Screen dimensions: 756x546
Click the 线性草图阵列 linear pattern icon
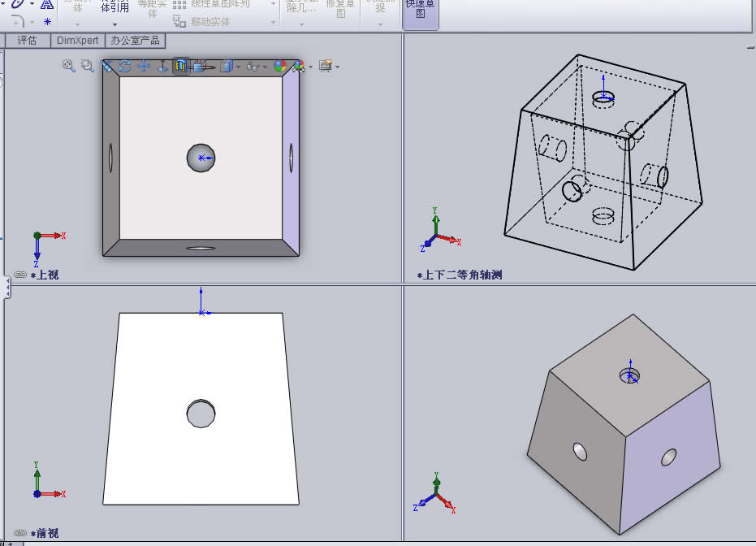(179, 4)
